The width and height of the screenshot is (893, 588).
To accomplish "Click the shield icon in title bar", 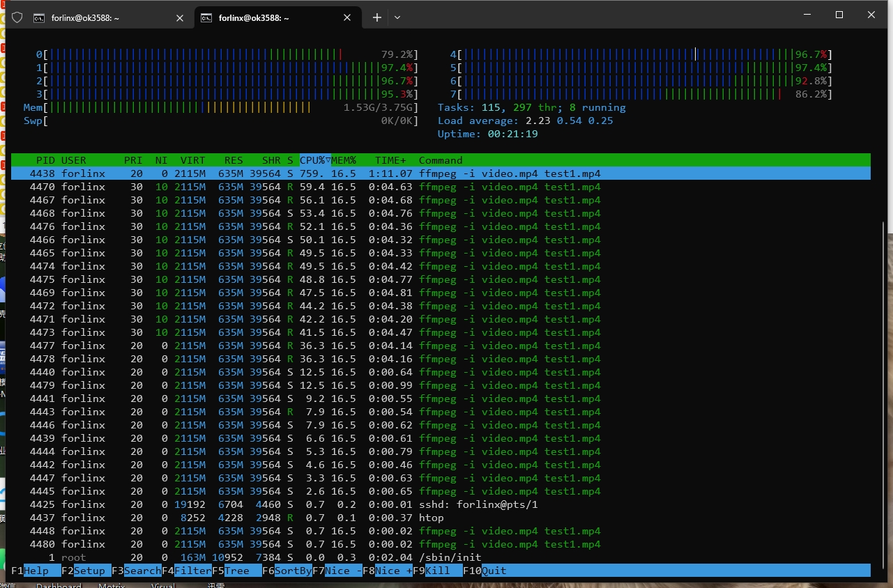I will [17, 17].
